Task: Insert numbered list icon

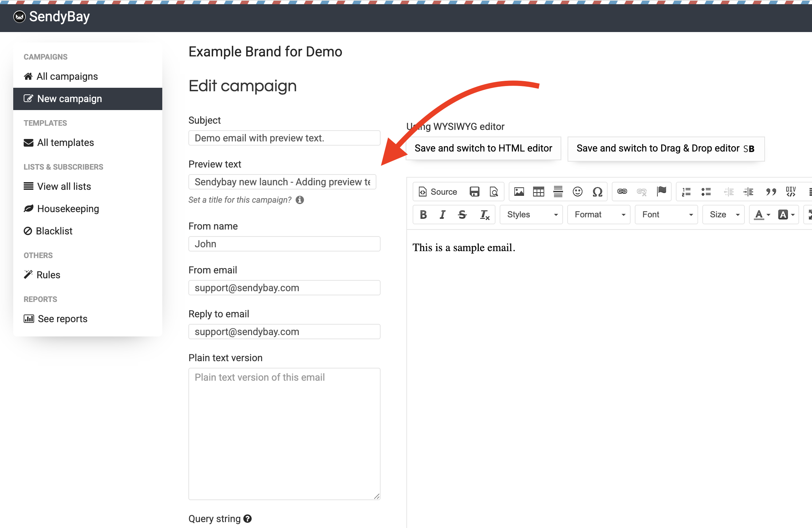Action: [686, 192]
